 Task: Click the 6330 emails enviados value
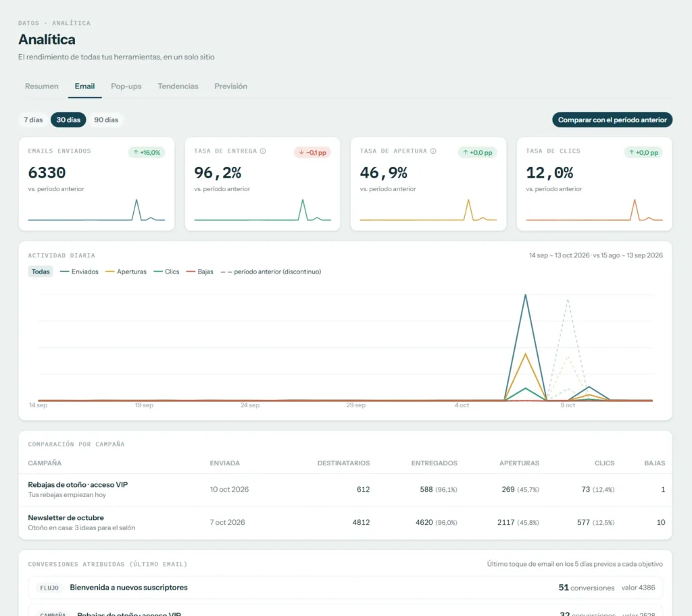point(47,172)
